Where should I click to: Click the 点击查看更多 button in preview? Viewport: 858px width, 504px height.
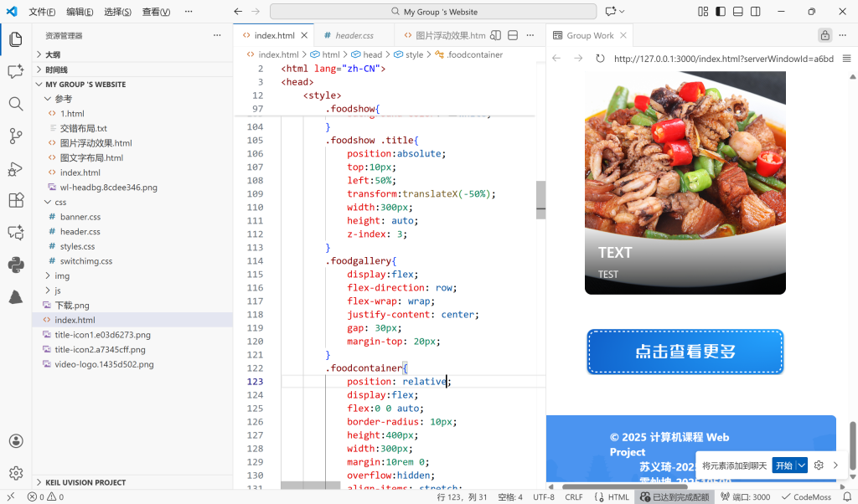pyautogui.click(x=685, y=352)
